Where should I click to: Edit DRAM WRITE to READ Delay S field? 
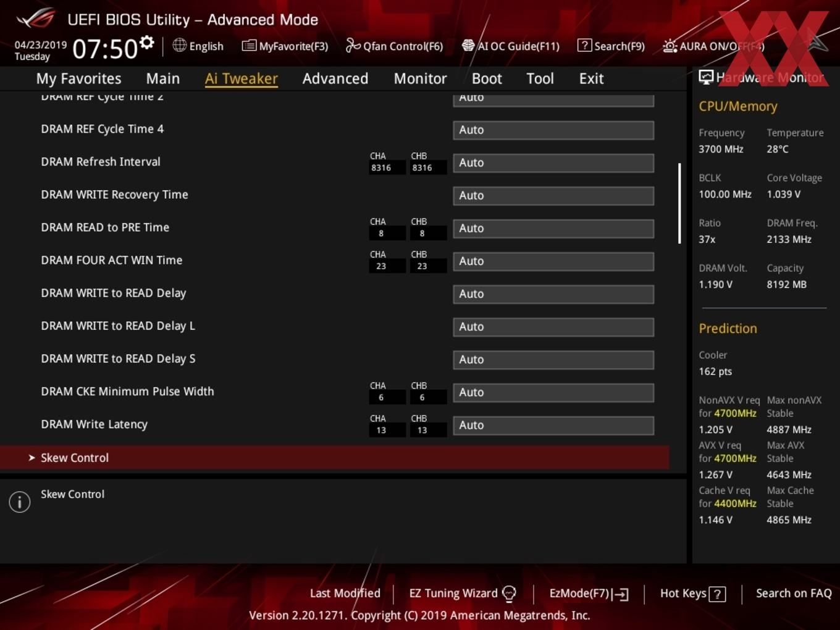pyautogui.click(x=553, y=359)
